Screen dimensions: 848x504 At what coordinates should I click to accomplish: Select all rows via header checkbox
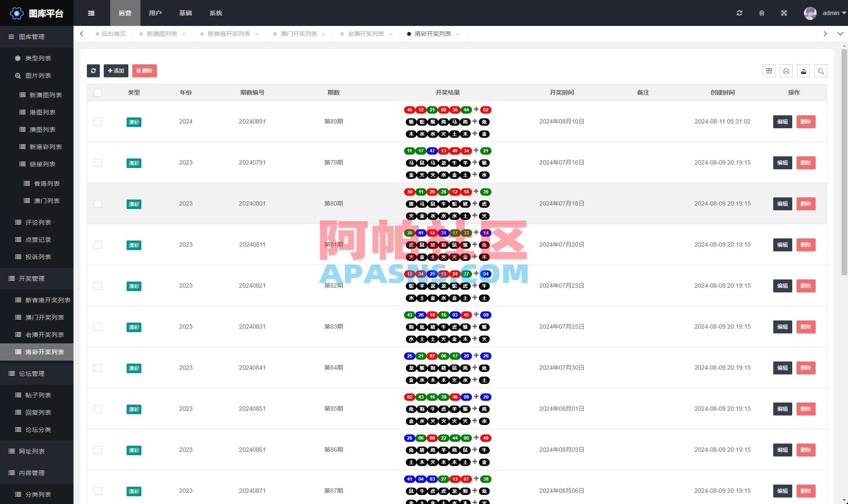(x=98, y=92)
